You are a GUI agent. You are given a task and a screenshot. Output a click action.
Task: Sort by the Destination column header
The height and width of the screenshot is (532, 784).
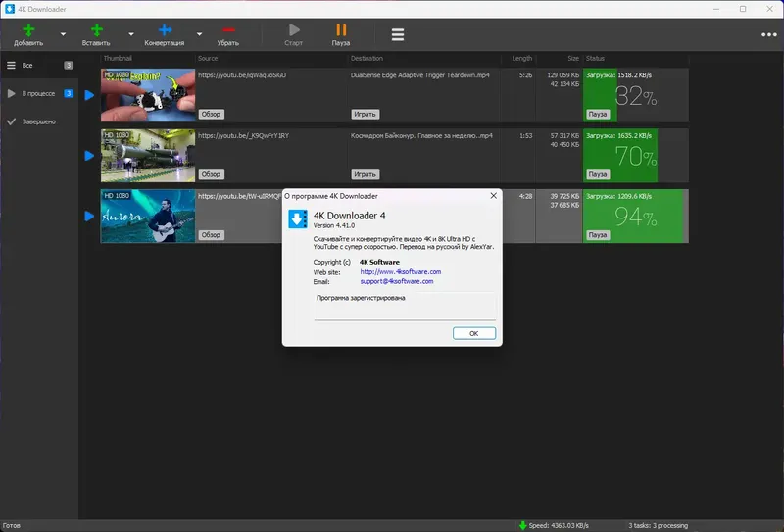[367, 58]
